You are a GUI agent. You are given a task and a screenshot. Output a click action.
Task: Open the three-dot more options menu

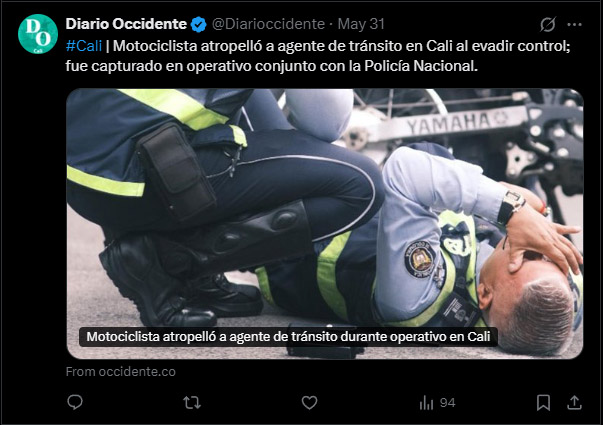point(575,25)
